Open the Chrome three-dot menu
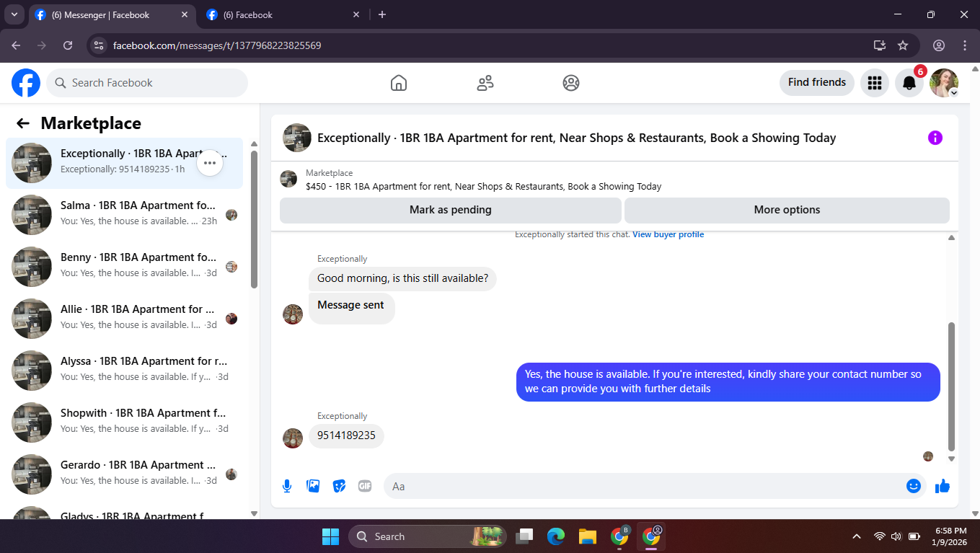 [x=965, y=45]
